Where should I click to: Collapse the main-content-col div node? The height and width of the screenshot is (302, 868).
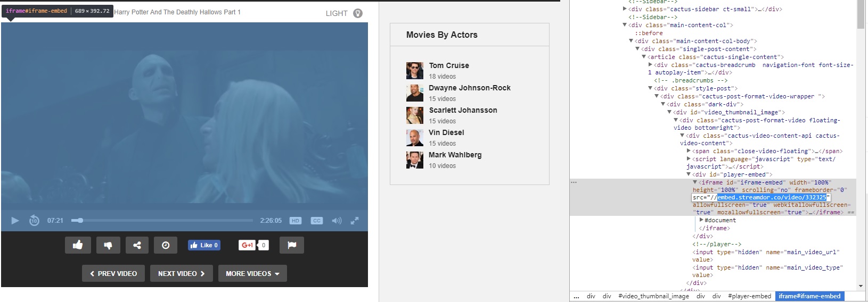click(x=625, y=25)
